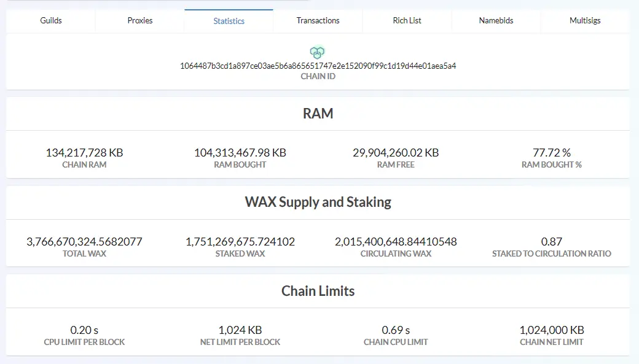Click the RAM section heading
639x364 pixels.
point(318,113)
